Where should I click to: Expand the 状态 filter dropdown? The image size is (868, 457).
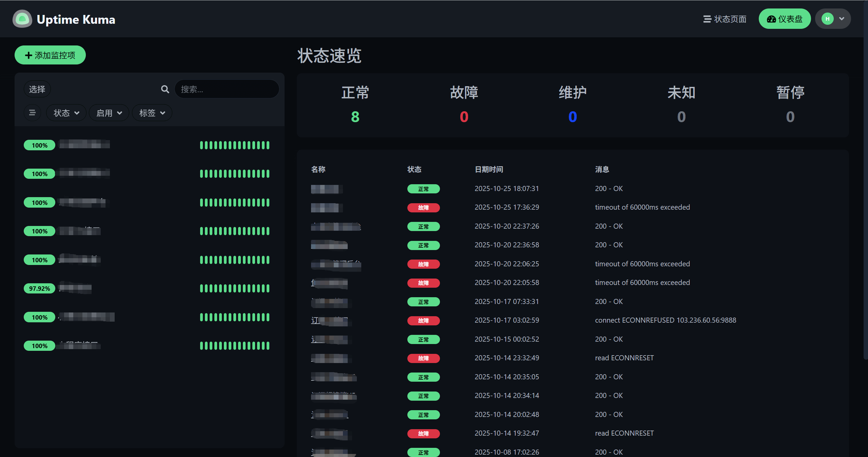(66, 113)
